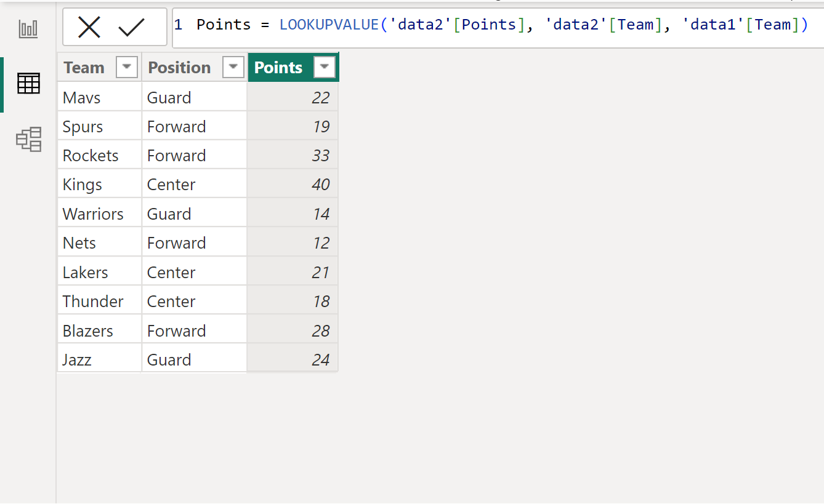The width and height of the screenshot is (824, 504).
Task: Click Points value 14
Action: [293, 214]
